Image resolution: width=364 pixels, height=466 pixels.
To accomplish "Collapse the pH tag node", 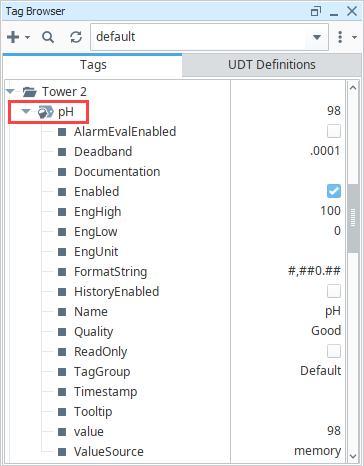I will click(26, 111).
